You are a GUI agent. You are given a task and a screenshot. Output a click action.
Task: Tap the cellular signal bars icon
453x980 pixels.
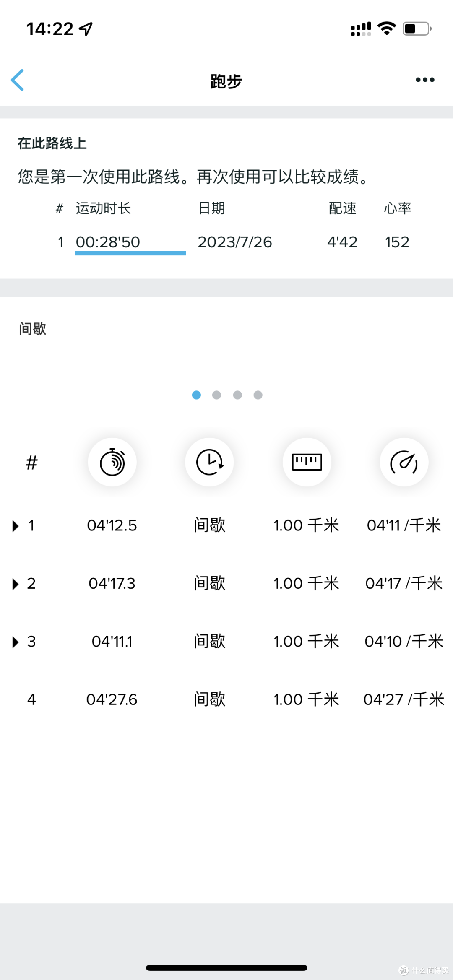(x=361, y=29)
